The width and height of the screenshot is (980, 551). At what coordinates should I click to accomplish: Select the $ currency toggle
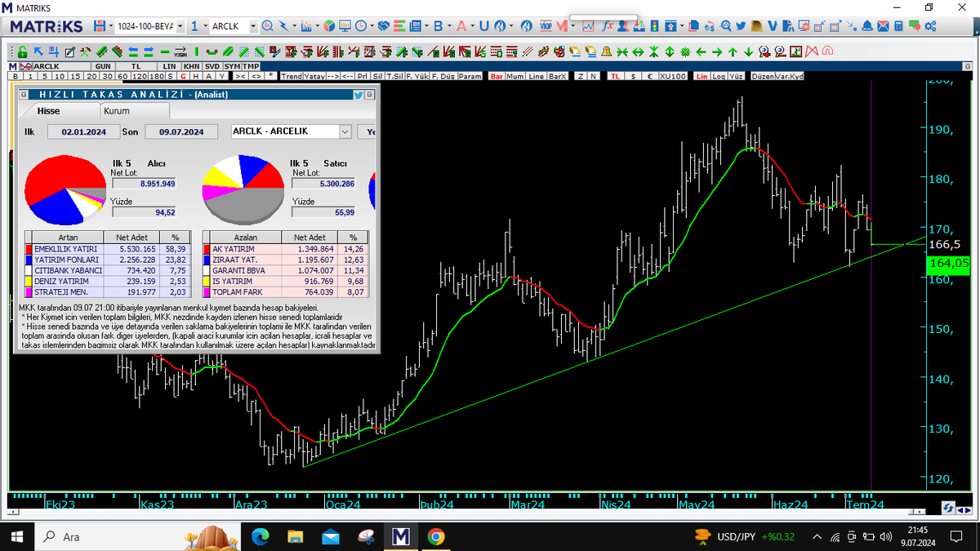(x=633, y=76)
